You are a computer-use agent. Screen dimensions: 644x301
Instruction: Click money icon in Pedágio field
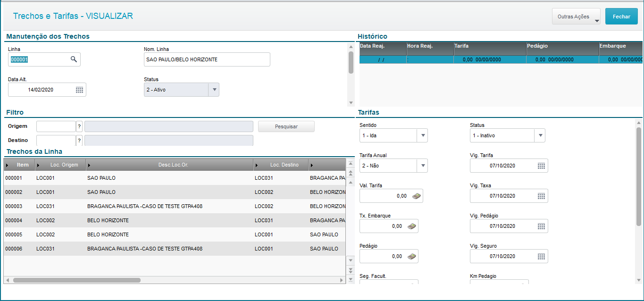[412, 256]
